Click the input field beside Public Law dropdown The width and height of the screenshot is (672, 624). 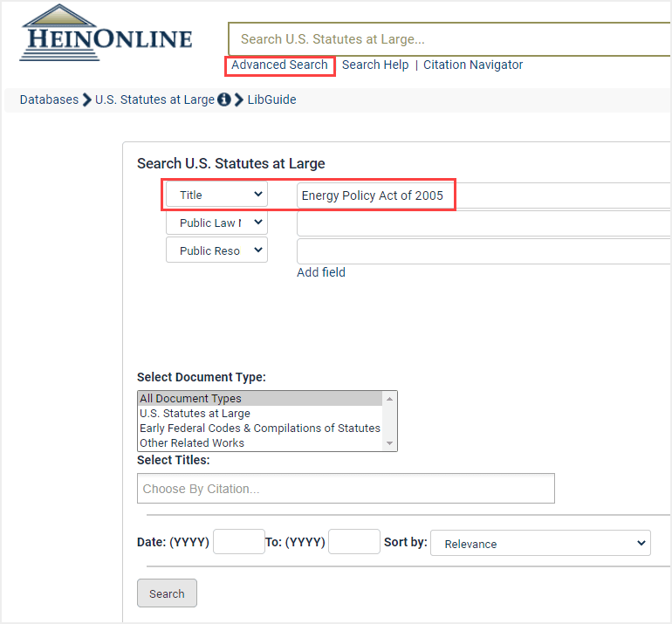click(483, 223)
